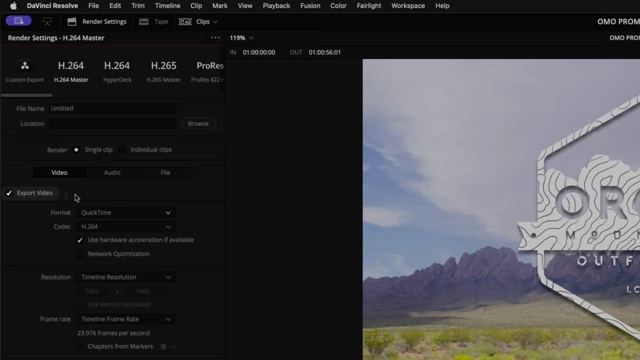Select Individual clips render option
The image size is (640, 360).
point(122,150)
